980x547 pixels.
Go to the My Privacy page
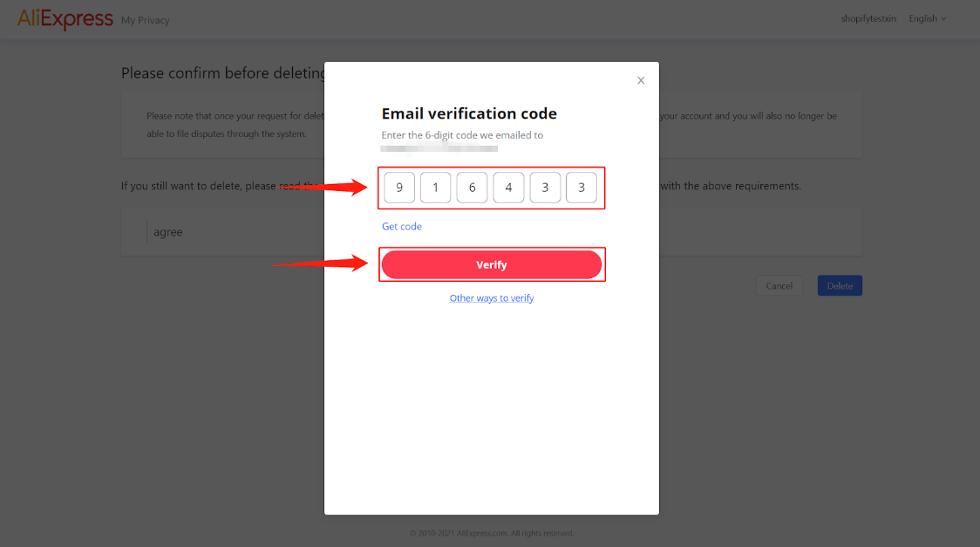[146, 20]
